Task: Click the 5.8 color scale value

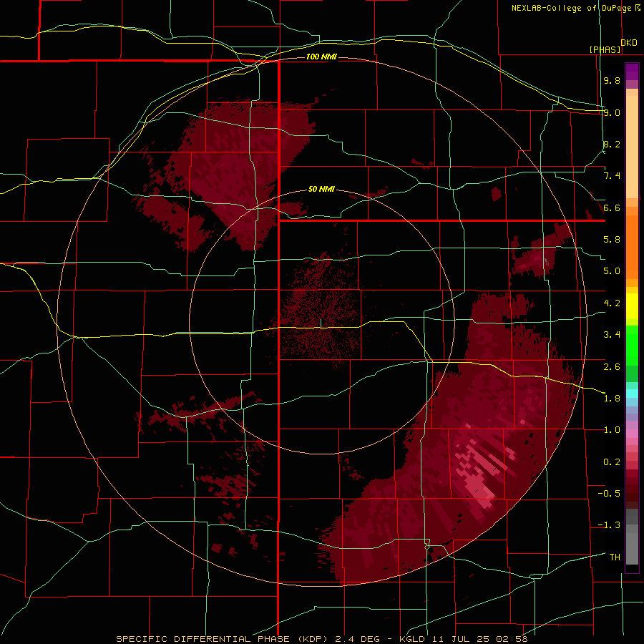Action: click(612, 240)
